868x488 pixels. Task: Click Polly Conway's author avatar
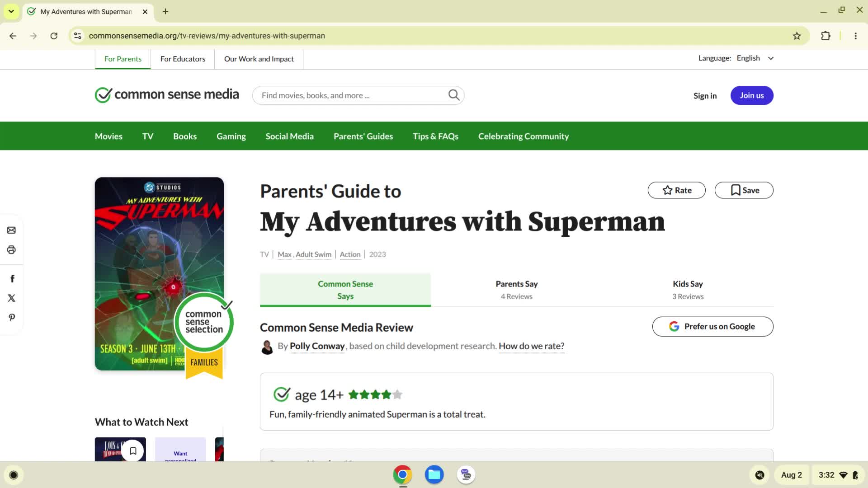(x=267, y=347)
